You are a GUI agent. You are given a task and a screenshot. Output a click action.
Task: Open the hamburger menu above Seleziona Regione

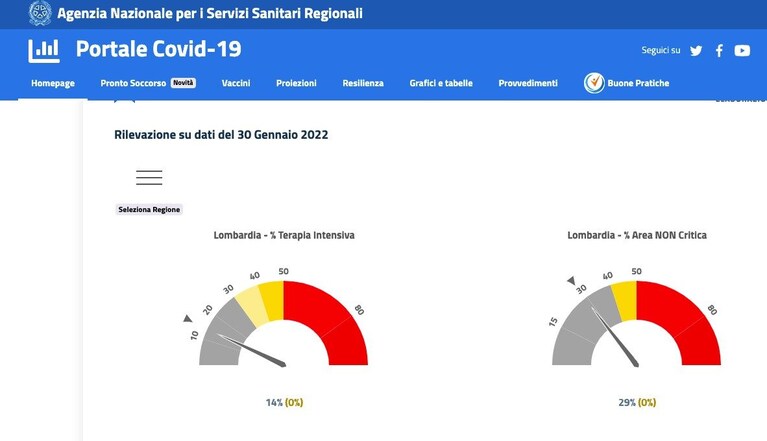pyautogui.click(x=149, y=177)
